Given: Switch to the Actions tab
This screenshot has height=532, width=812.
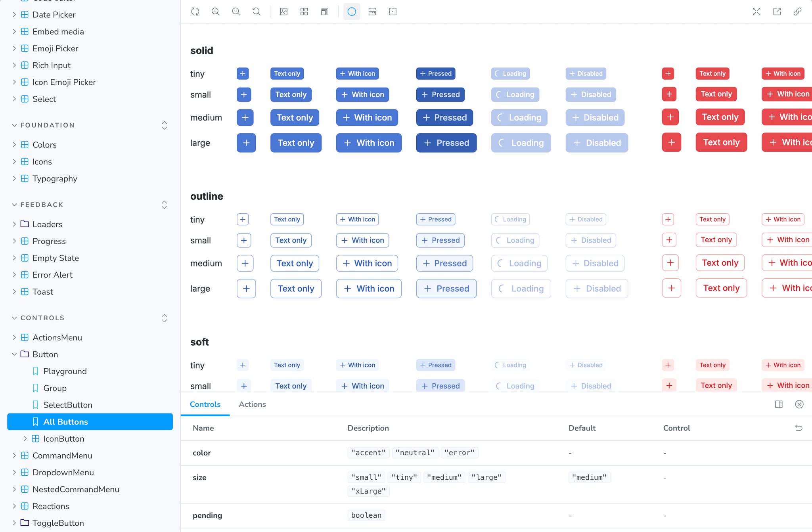Looking at the screenshot, I should click(252, 404).
